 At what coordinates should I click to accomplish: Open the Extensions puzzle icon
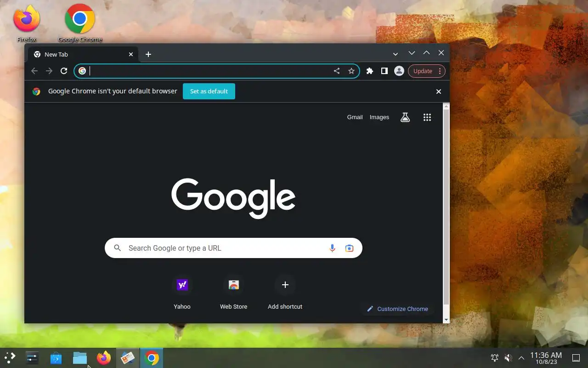370,71
